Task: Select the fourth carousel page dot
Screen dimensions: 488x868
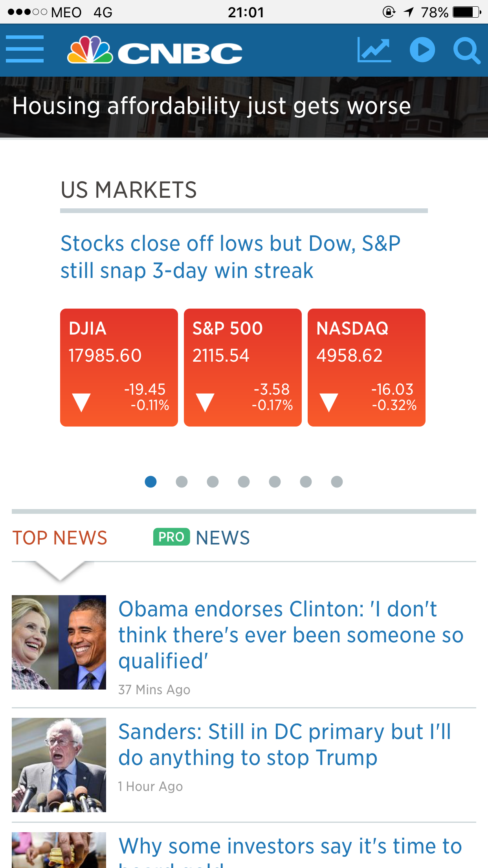Action: [244, 482]
